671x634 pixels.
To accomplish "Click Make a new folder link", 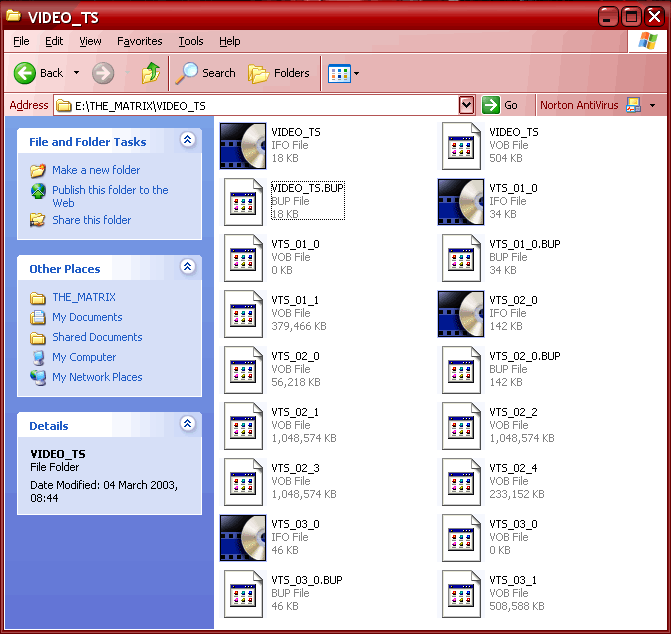I will click(96, 170).
